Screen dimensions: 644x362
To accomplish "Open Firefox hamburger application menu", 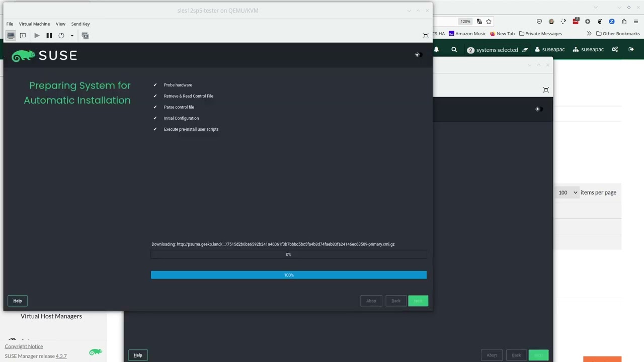I will point(636,22).
